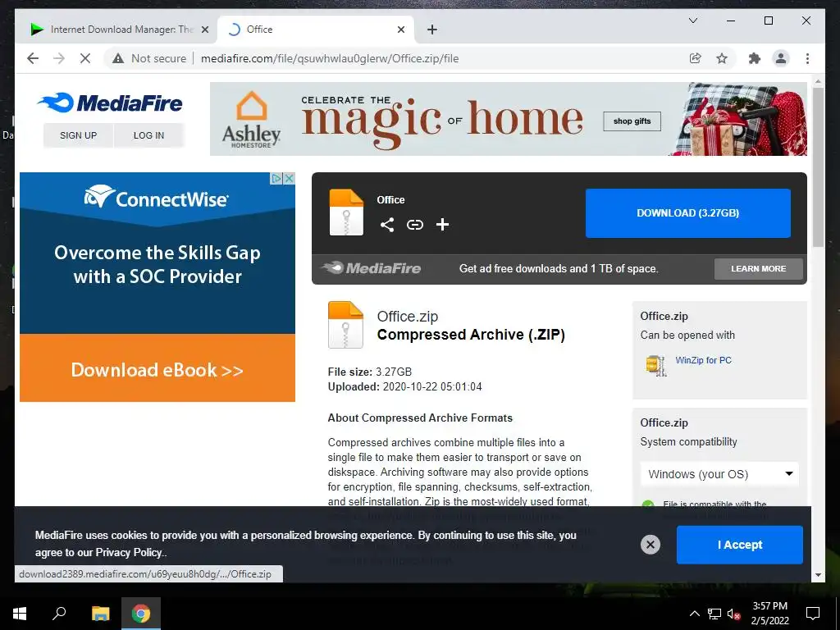Close the Internet Download Manager tab
This screenshot has width=840, height=630.
click(204, 30)
